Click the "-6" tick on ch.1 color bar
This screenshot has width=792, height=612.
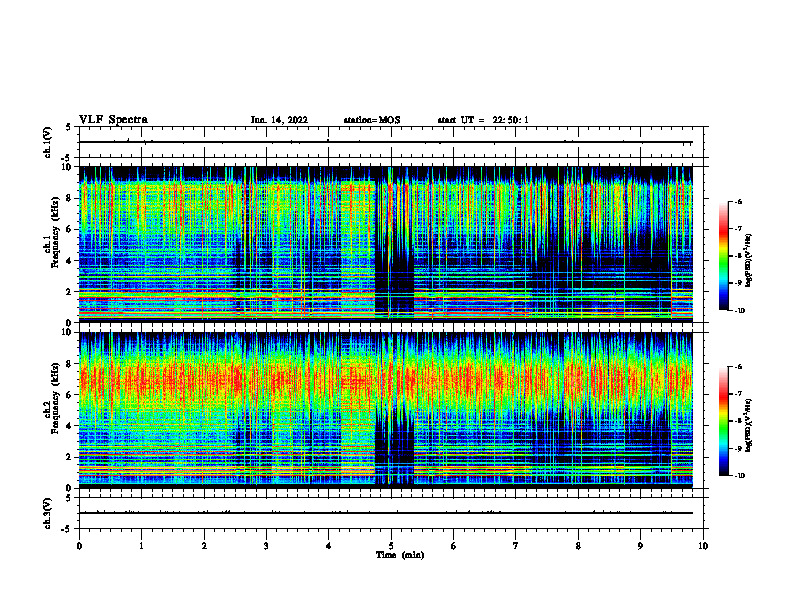(x=738, y=201)
